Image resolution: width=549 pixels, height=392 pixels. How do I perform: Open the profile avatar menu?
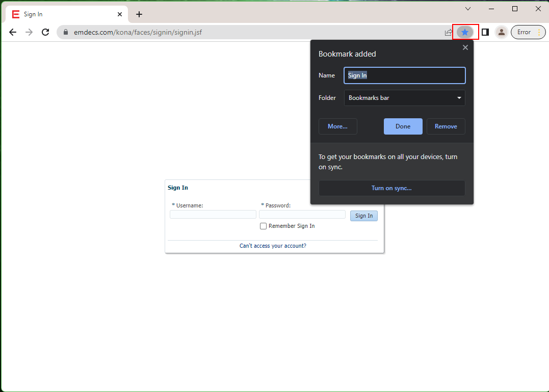502,32
